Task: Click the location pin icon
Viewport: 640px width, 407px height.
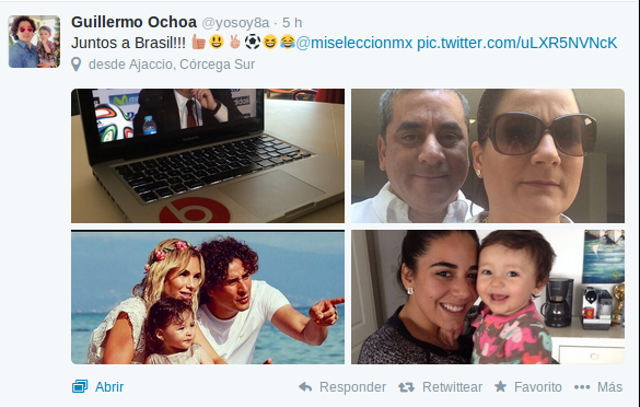Action: tap(76, 64)
